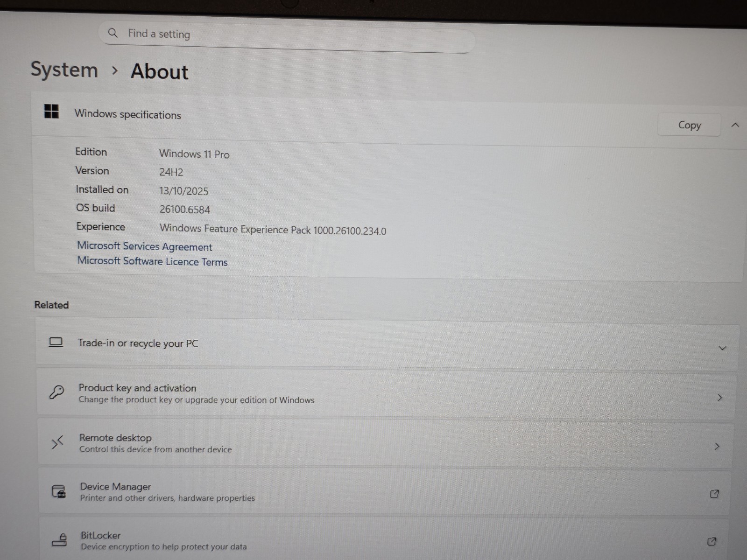Click the Remote desktop icon
Image resolution: width=747 pixels, height=560 pixels.
click(57, 442)
